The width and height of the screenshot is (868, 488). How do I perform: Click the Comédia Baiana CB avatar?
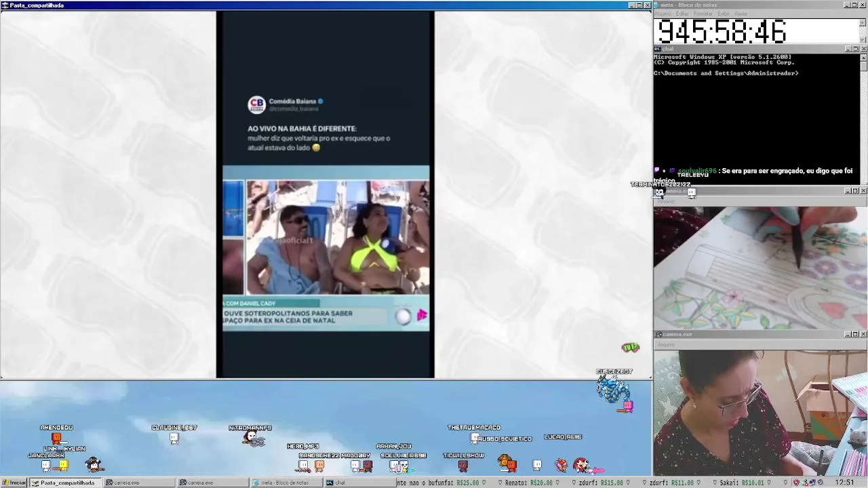tap(256, 104)
